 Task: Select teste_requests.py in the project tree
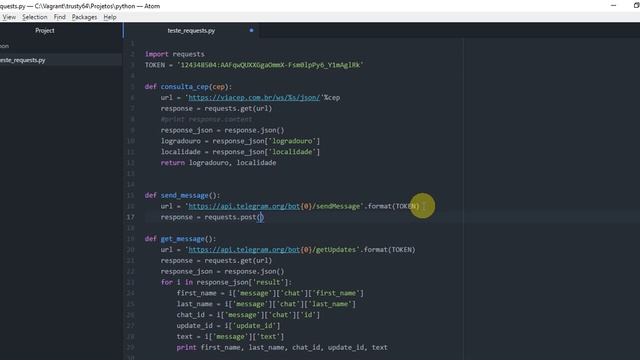click(x=22, y=60)
